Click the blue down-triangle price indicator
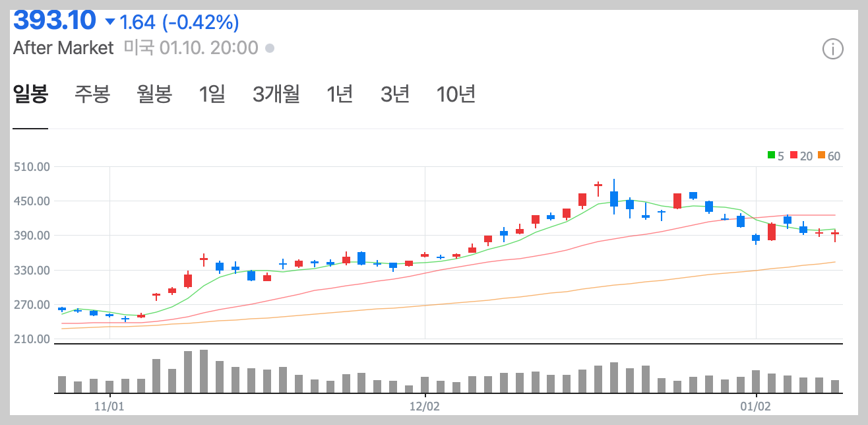The image size is (868, 425). tap(109, 22)
